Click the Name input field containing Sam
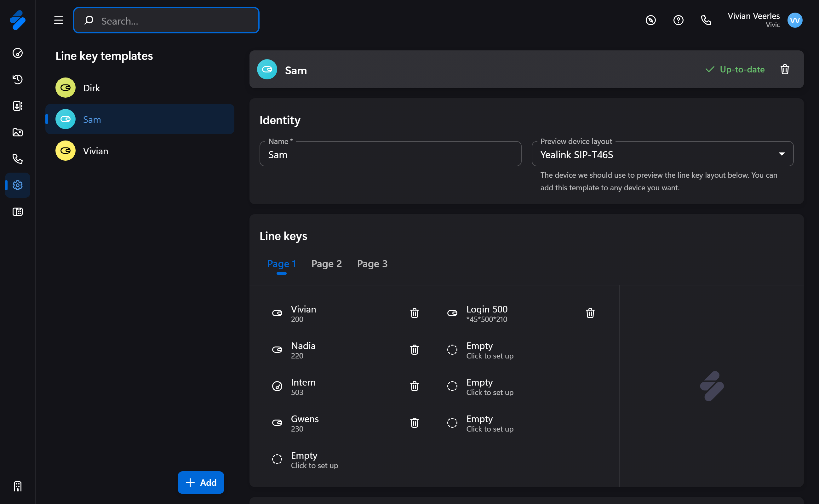Image resolution: width=819 pixels, height=504 pixels. [x=390, y=154]
